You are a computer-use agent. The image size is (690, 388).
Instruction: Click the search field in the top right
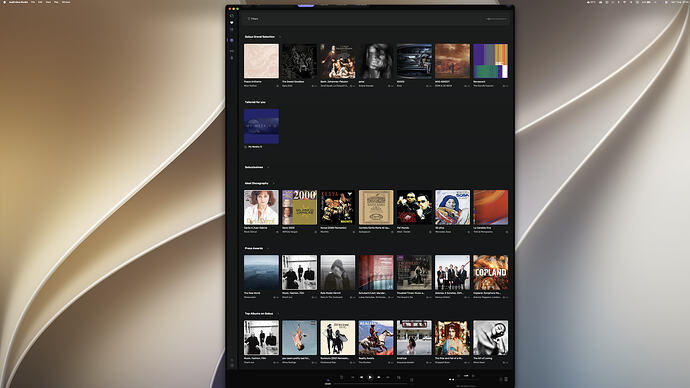496,19
